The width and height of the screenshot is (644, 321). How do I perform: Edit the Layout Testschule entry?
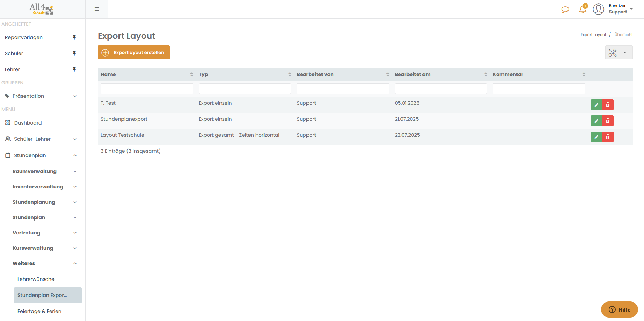pos(596,137)
